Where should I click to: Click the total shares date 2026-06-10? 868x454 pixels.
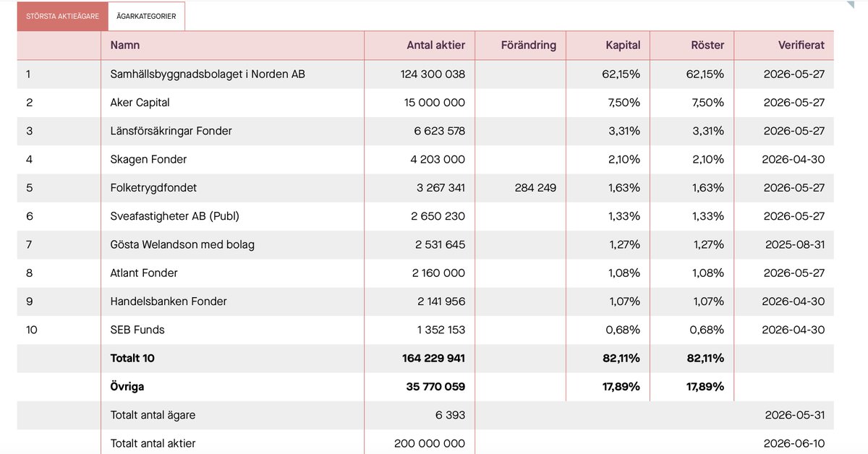[x=794, y=443]
